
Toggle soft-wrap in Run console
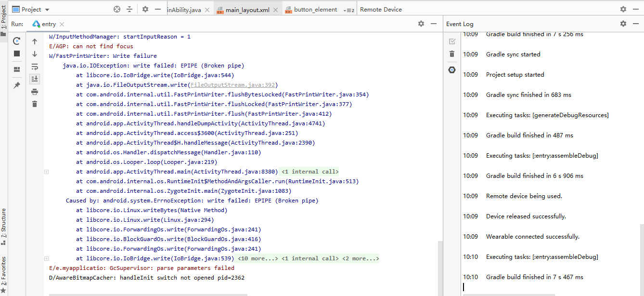pyautogui.click(x=35, y=67)
